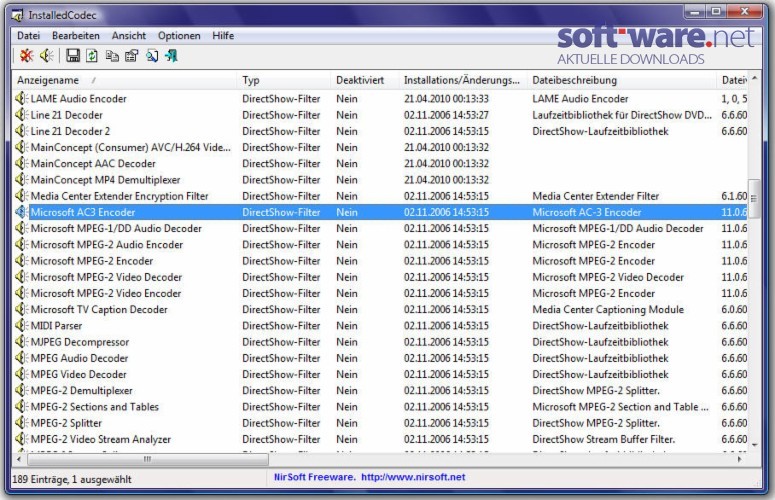
Task: Click the horizontal scrollbar left arrow
Action: click(x=19, y=459)
